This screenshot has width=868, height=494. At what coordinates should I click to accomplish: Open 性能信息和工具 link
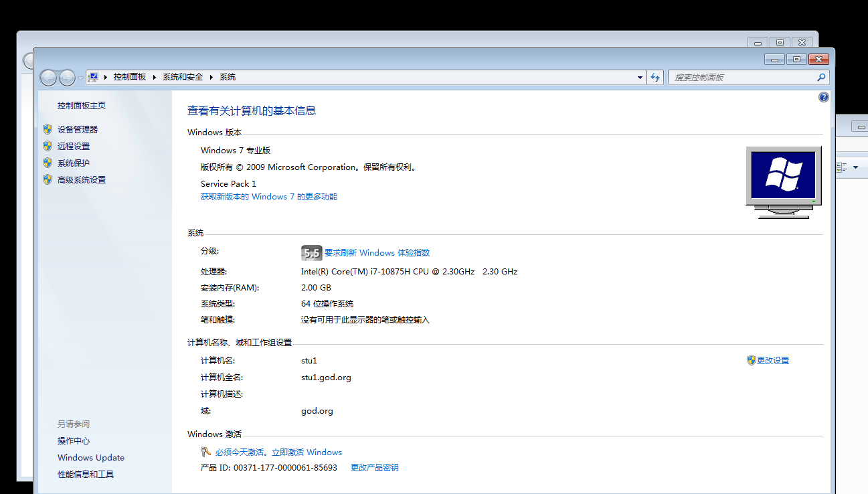[x=86, y=475]
